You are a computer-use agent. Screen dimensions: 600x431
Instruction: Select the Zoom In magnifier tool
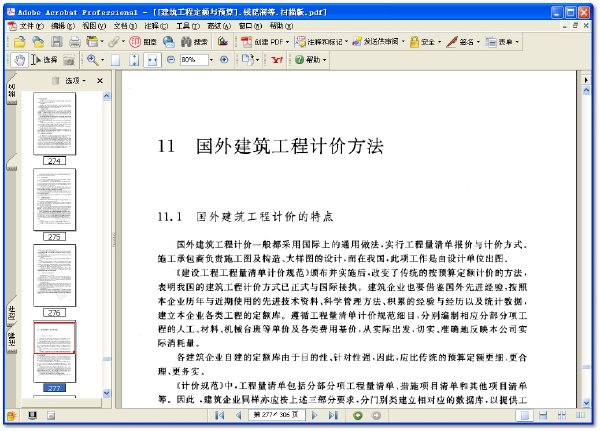tap(92, 60)
